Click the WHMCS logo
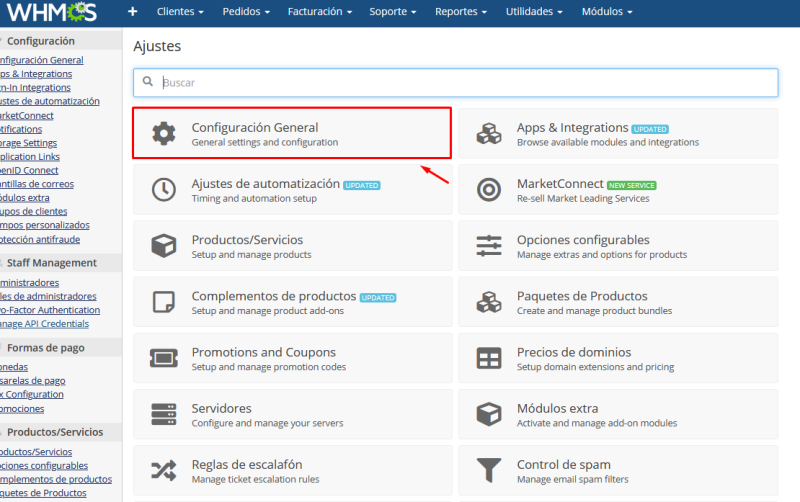The image size is (800, 502). 52,12
